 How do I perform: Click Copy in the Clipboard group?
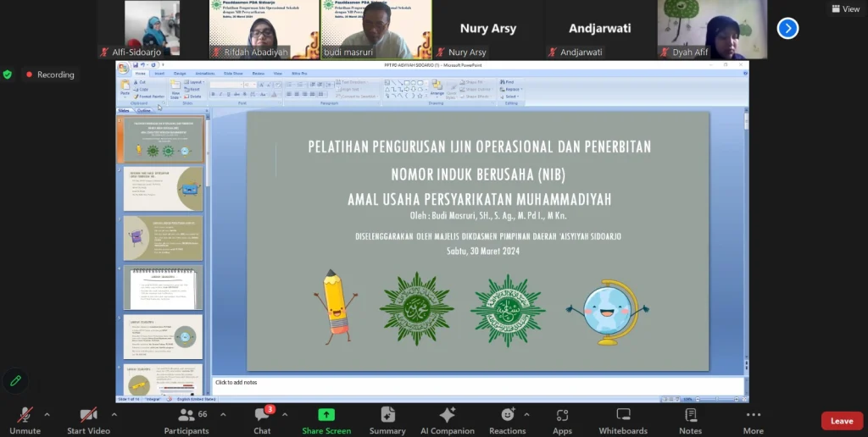tap(142, 89)
